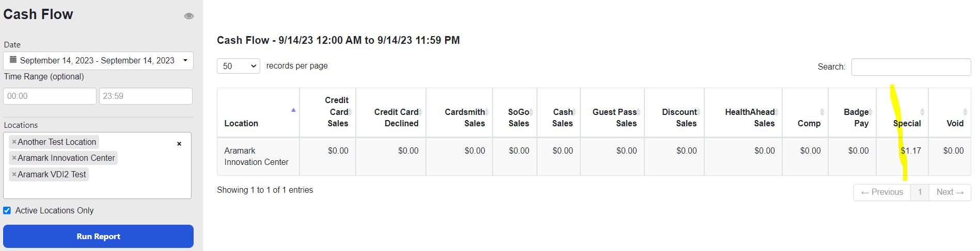This screenshot has height=251, width=980.
Task: Sort table by Location column arrow
Action: click(293, 110)
